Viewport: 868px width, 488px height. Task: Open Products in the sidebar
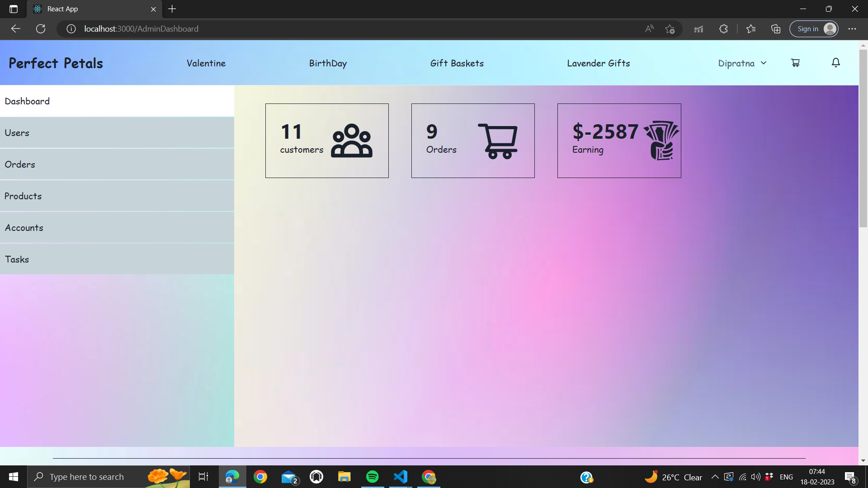click(23, 196)
